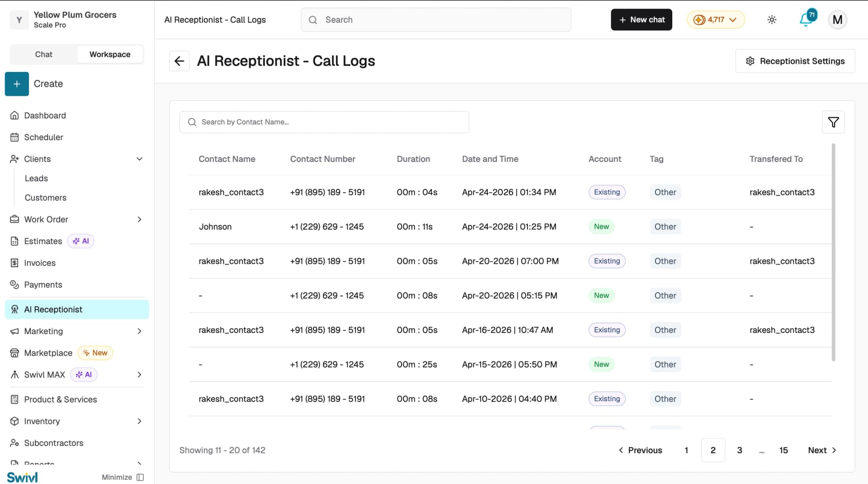Click the call logs vertical scrollbar

pos(833,252)
